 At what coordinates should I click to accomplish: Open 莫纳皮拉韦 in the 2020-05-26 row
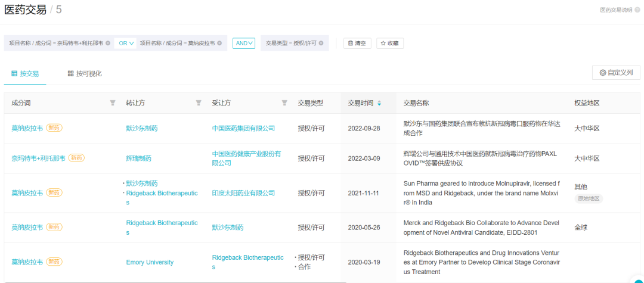(x=27, y=227)
